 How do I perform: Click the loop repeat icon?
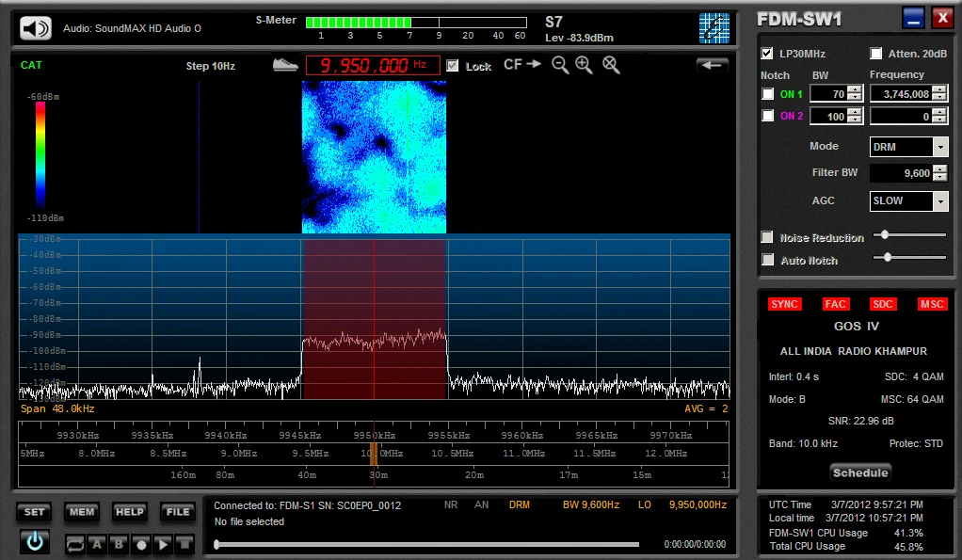pos(73,543)
